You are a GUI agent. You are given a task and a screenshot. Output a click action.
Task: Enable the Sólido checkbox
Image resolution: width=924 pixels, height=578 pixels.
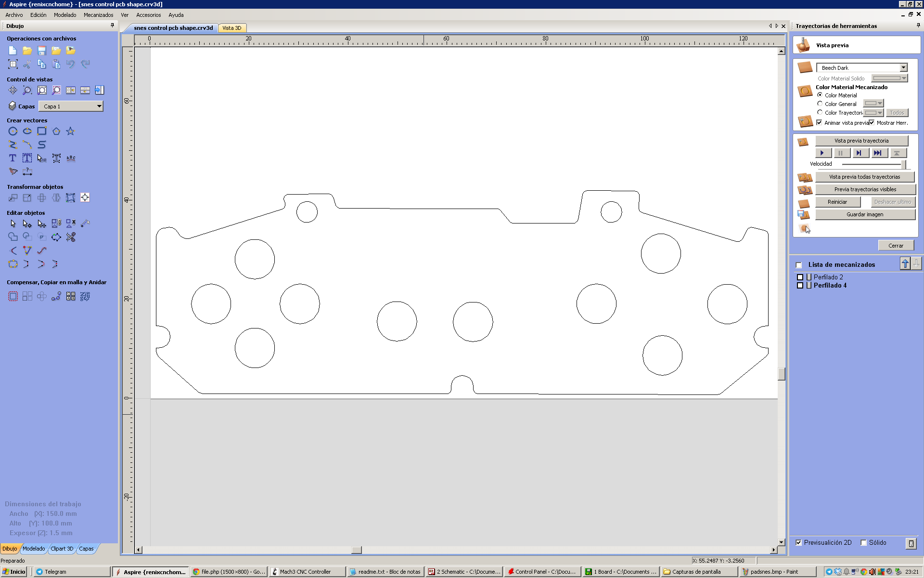tap(864, 542)
